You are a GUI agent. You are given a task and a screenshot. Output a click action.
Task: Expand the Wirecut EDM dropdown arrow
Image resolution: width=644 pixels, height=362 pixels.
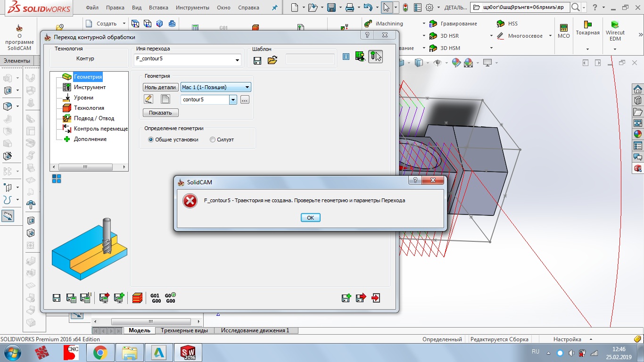click(615, 49)
